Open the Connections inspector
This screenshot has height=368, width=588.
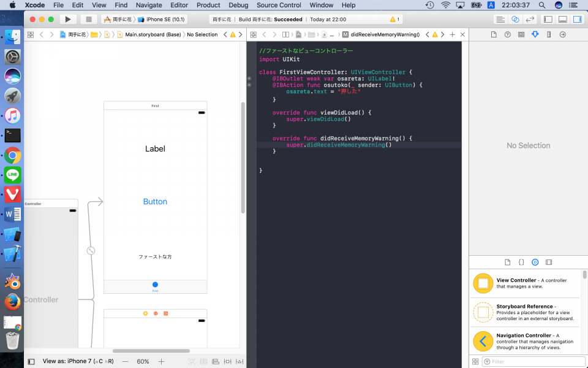(562, 34)
